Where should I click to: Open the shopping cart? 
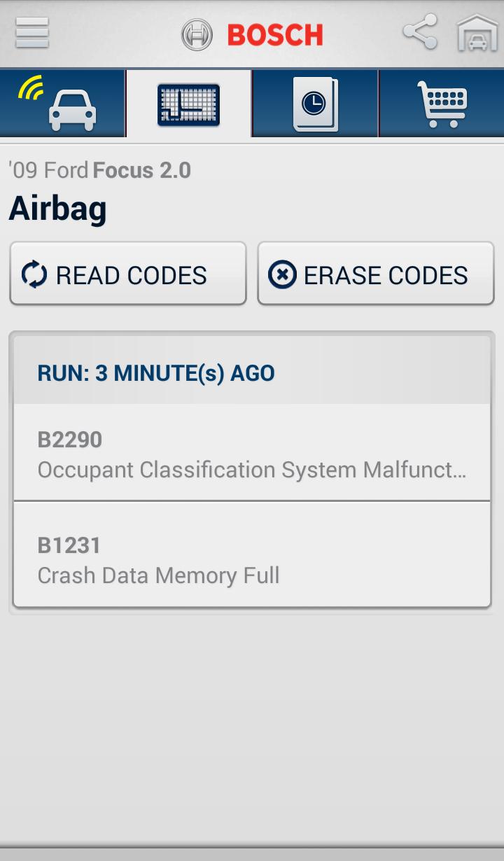440,103
